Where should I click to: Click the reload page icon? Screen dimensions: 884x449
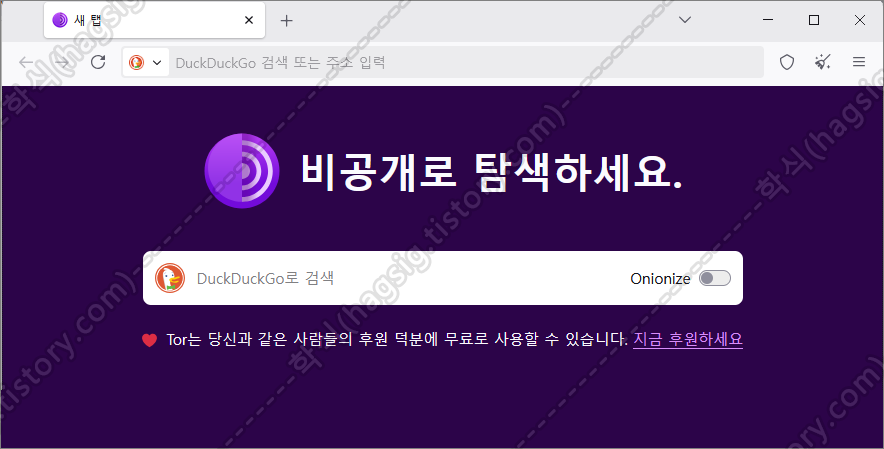[x=98, y=62]
